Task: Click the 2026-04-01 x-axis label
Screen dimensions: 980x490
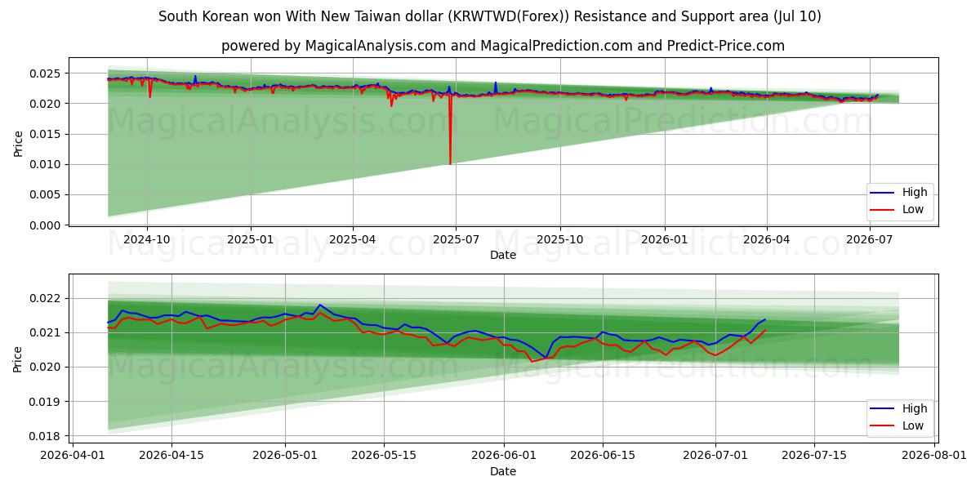Action: pyautogui.click(x=73, y=455)
